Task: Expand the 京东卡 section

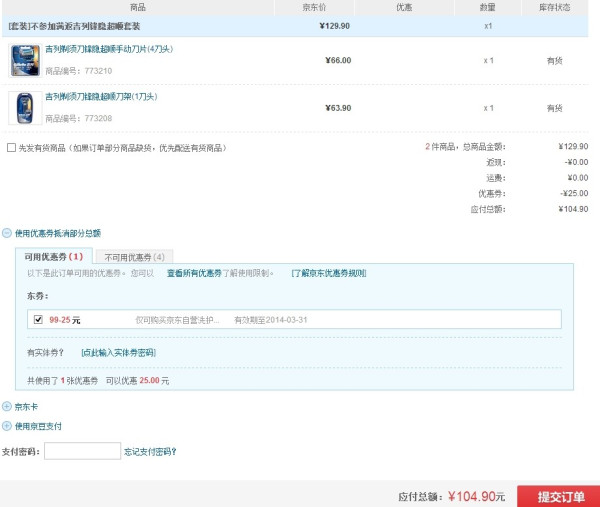Action: (7, 406)
